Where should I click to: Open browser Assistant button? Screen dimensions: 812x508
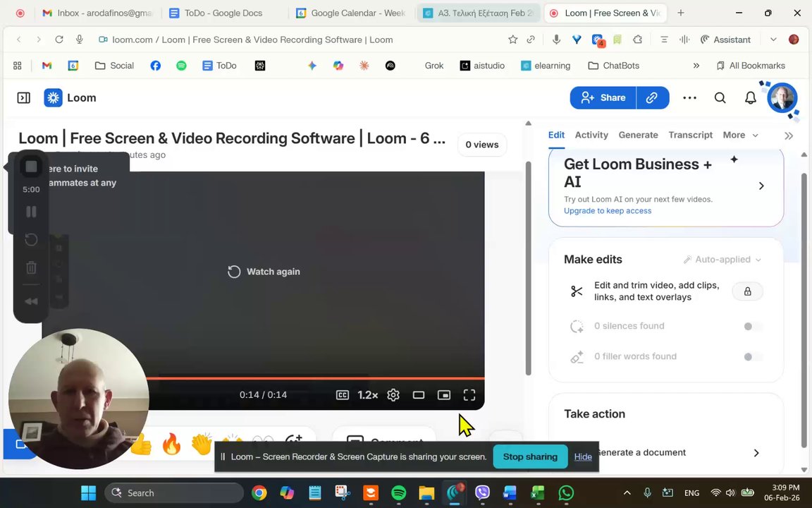(725, 40)
